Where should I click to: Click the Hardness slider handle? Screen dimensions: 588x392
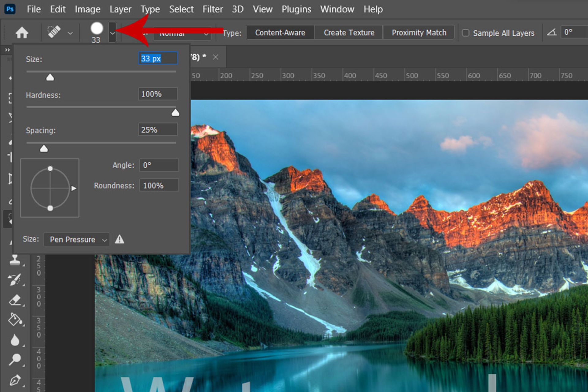pyautogui.click(x=175, y=113)
